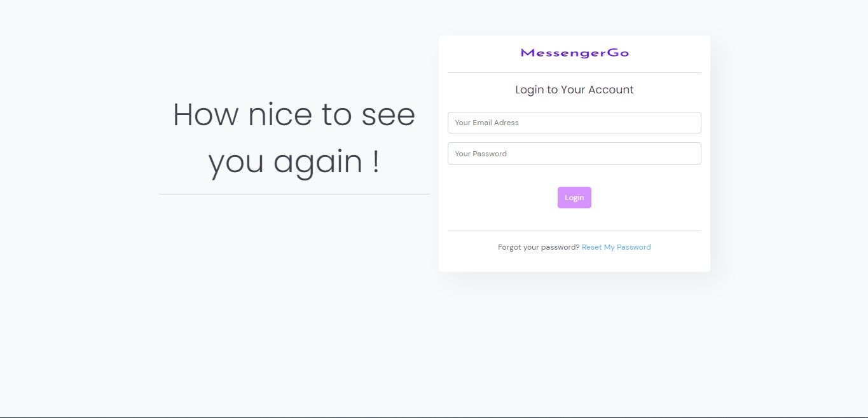Click the word "Password" in the reset link
The height and width of the screenshot is (418, 868).
634,247
